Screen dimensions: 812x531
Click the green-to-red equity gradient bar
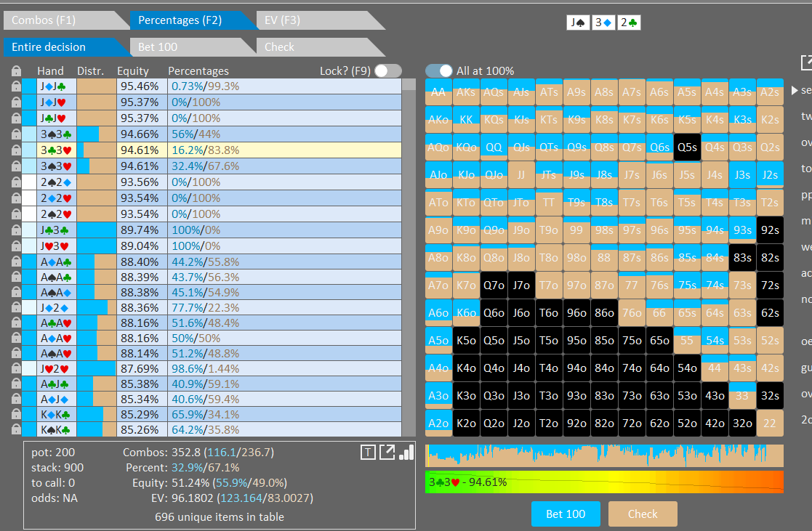pyautogui.click(x=604, y=482)
